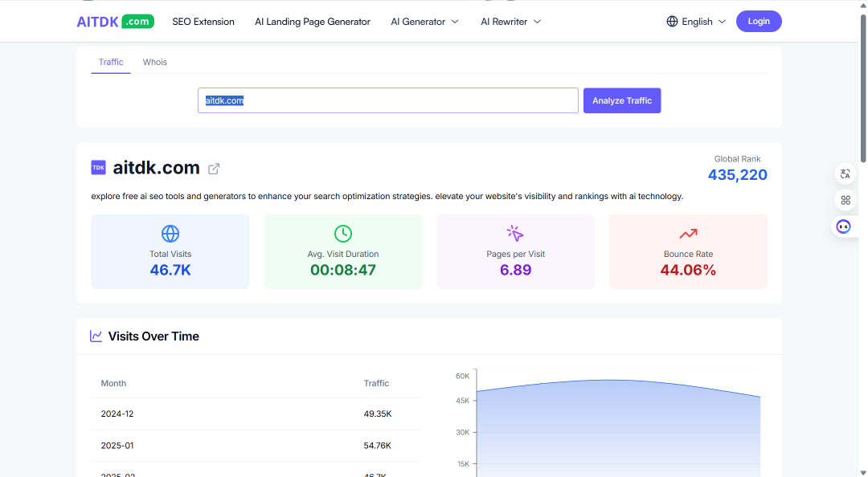Click the globe icon in Total Visits card
The image size is (868, 477).
[x=170, y=234]
